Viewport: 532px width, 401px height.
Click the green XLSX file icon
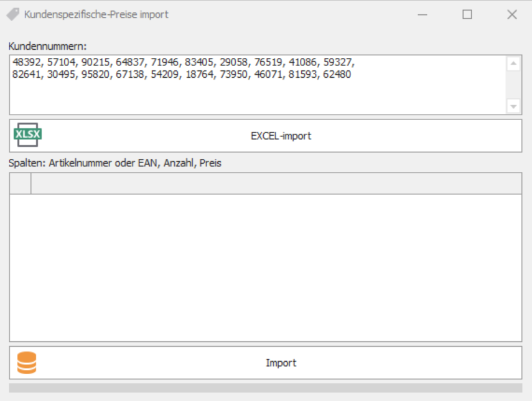27,135
